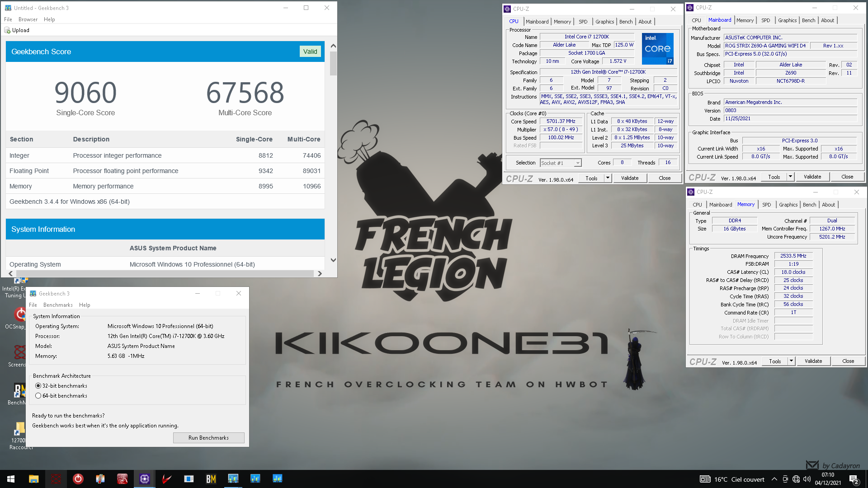Open About tab in CPU-Z Memory window
The image size is (868, 488).
pyautogui.click(x=828, y=205)
